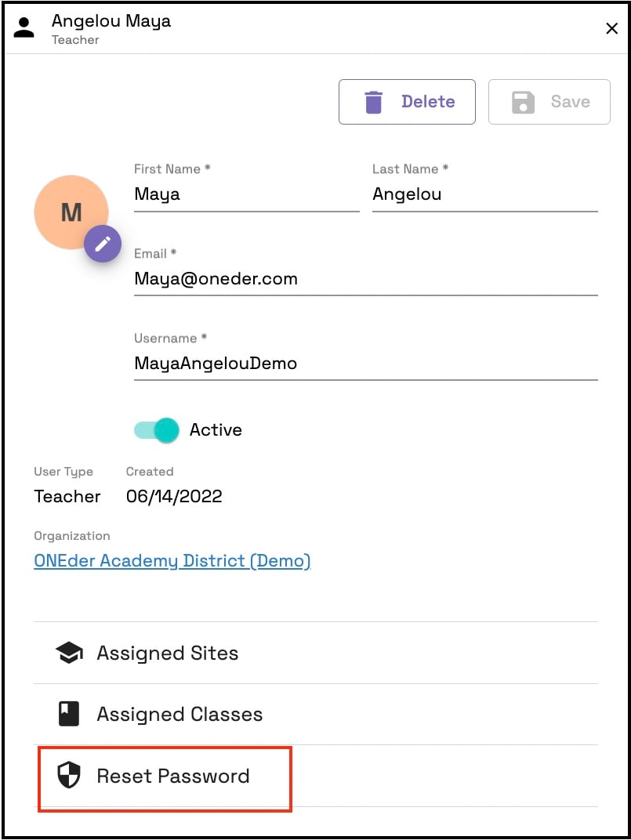Click the save disk icon
Screen dimensions: 631x840
(x=522, y=101)
